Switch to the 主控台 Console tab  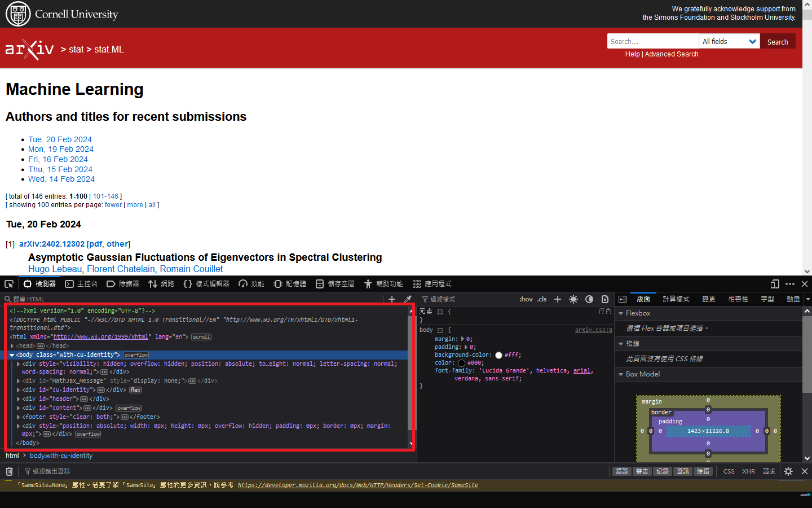(81, 284)
